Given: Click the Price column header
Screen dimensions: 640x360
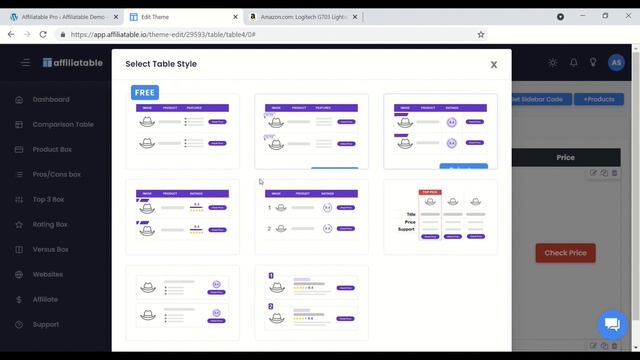Looking at the screenshot, I should (566, 158).
